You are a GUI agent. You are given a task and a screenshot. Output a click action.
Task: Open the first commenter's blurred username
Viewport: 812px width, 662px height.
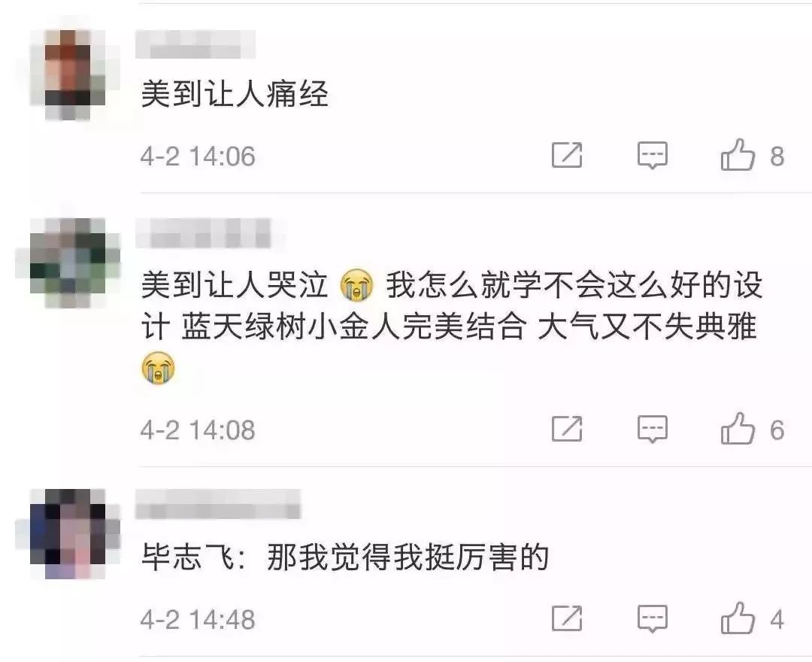(x=195, y=44)
